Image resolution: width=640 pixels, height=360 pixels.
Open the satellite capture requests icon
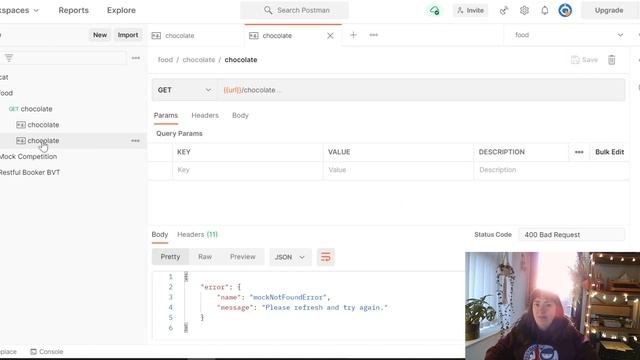[x=504, y=11]
